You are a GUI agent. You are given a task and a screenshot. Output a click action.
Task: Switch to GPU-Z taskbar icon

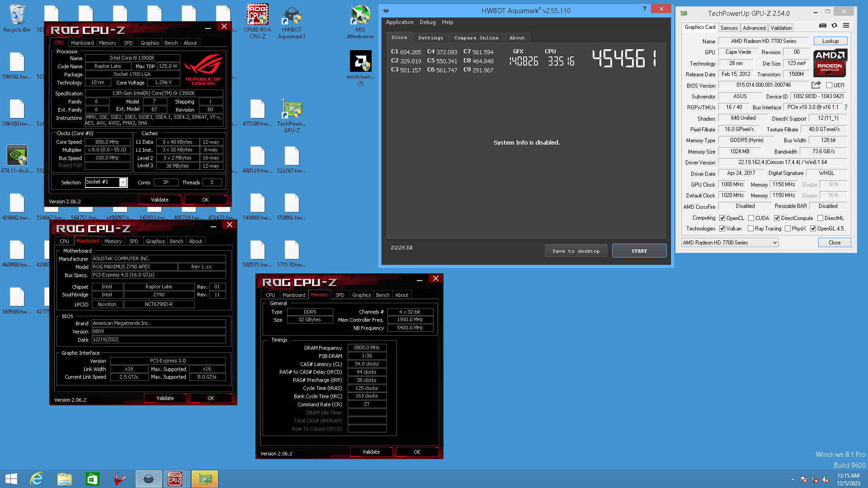pyautogui.click(x=205, y=479)
